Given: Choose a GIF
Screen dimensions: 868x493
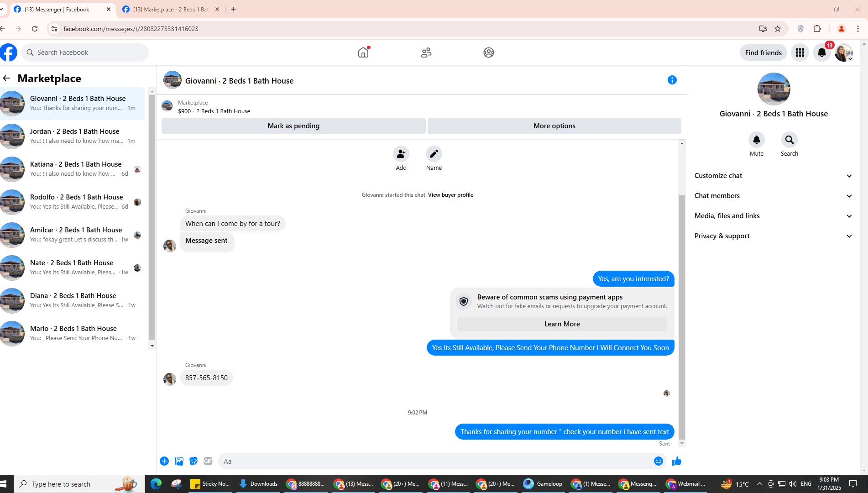Looking at the screenshot, I should click(x=208, y=461).
